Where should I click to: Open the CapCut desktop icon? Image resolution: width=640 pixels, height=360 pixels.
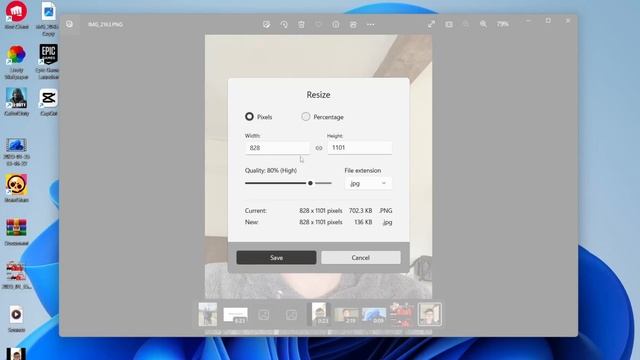(48, 102)
